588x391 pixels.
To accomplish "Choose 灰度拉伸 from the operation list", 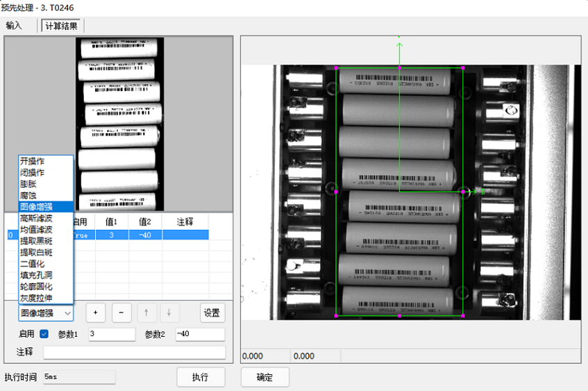I will 46,298.
